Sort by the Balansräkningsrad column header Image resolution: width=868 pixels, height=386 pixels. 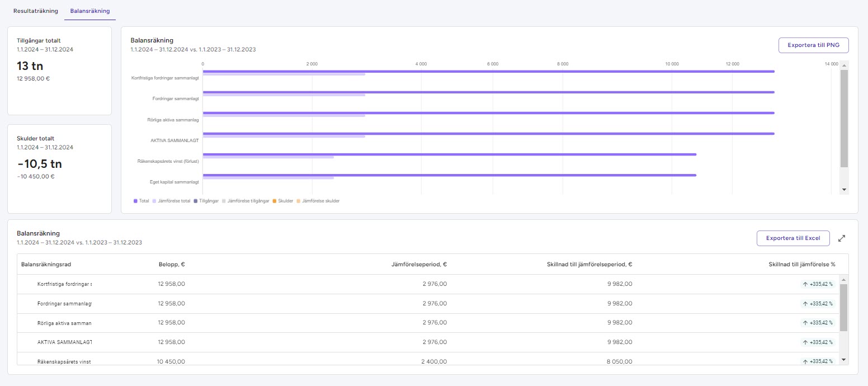coord(46,265)
